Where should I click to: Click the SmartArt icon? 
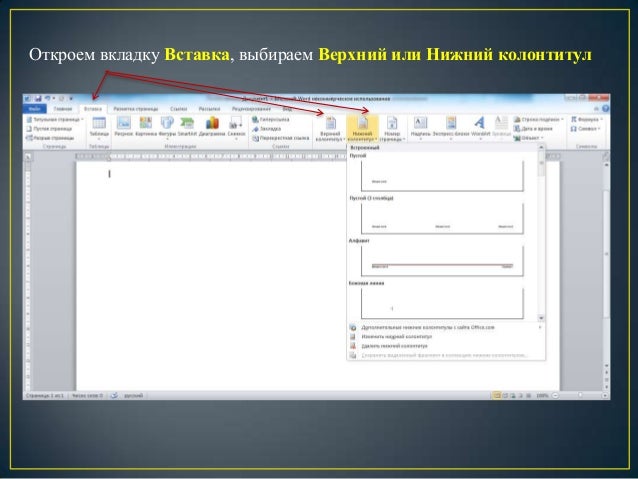(x=187, y=126)
